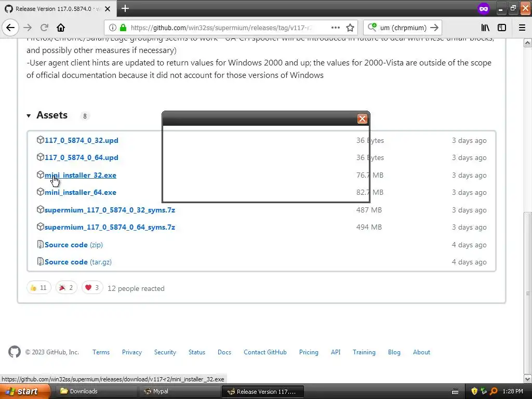Click the green padlock security icon
Image resolution: width=532 pixels, height=399 pixels.
[x=123, y=28]
